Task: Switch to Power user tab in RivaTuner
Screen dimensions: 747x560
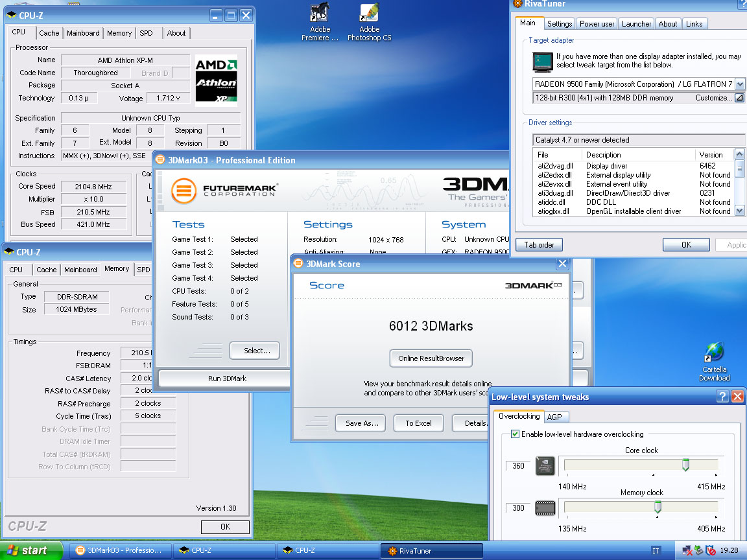Action: [597, 24]
